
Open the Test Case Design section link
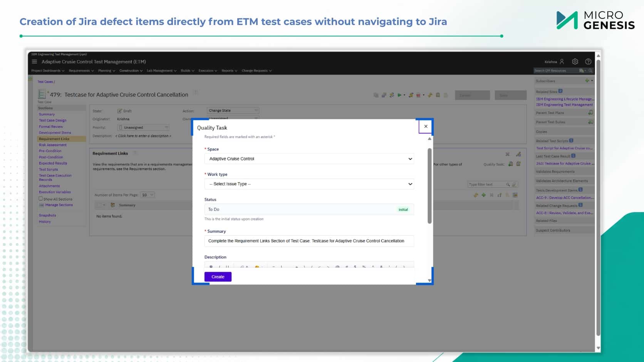click(x=53, y=120)
